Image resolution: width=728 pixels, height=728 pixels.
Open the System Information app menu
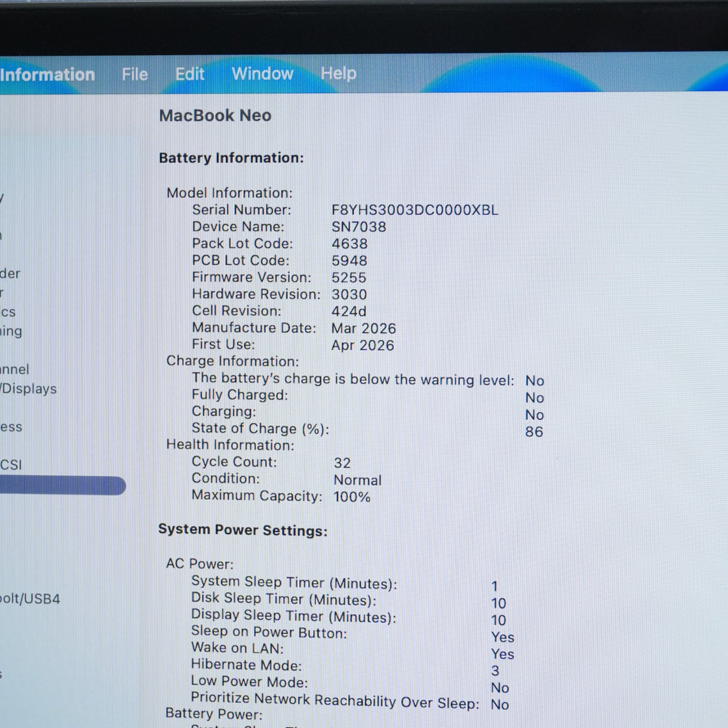click(47, 75)
